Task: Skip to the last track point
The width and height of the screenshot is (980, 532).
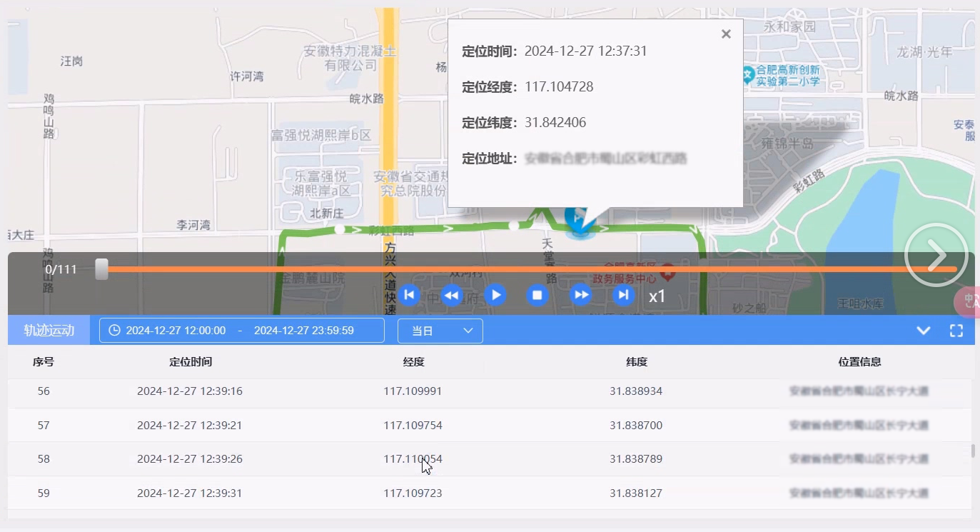Action: tap(624, 295)
